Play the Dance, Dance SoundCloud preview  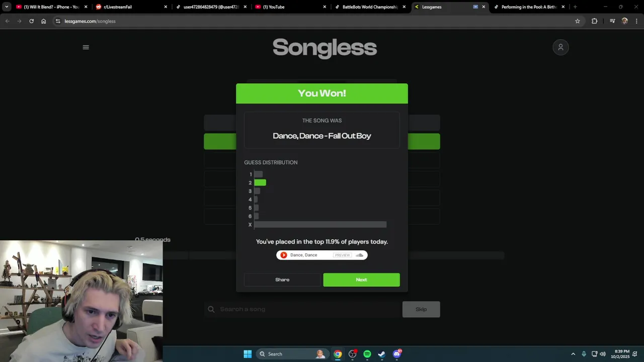coord(284,255)
